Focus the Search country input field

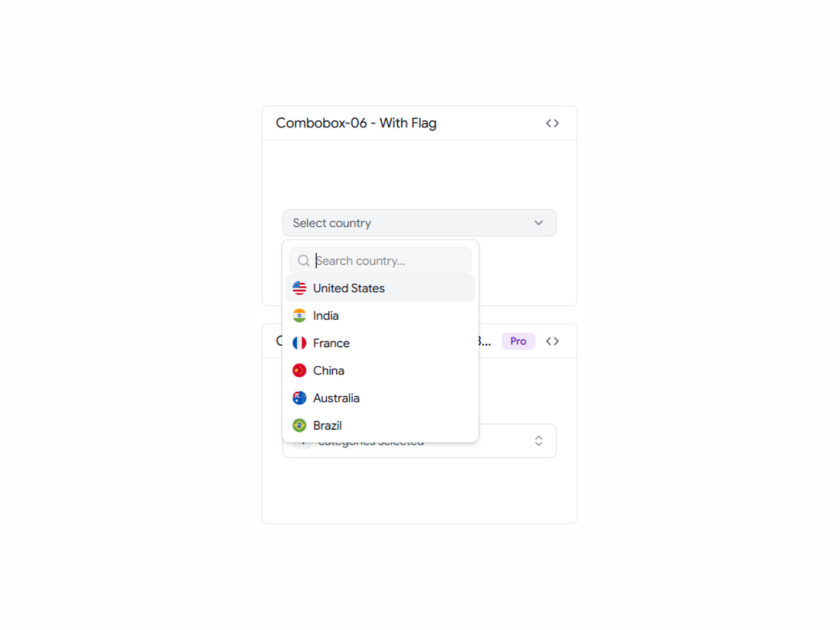(x=380, y=260)
